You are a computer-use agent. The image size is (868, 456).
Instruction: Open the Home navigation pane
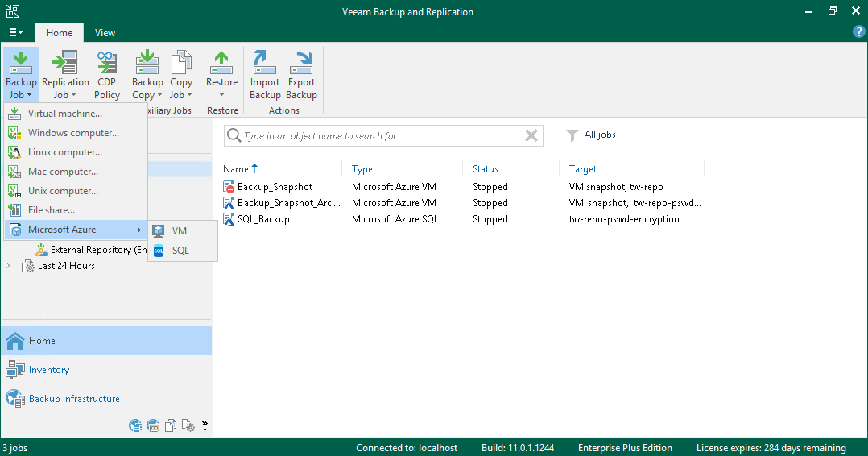[x=106, y=341]
